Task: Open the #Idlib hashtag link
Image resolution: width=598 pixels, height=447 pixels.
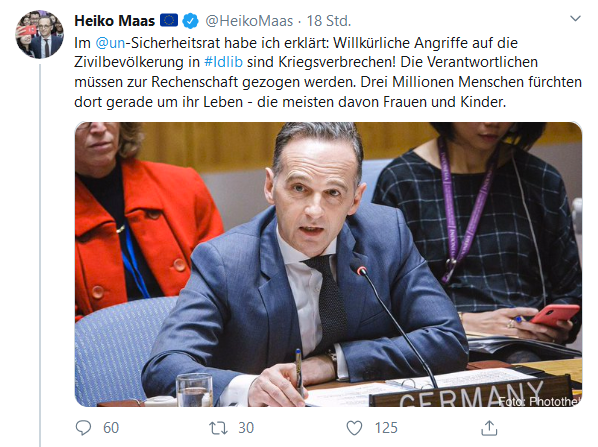Action: (x=223, y=62)
